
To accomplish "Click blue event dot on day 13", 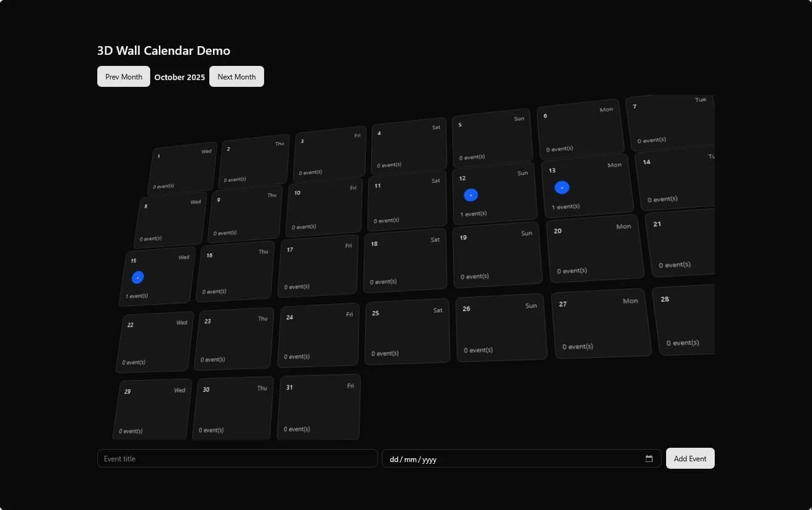I will (x=562, y=188).
